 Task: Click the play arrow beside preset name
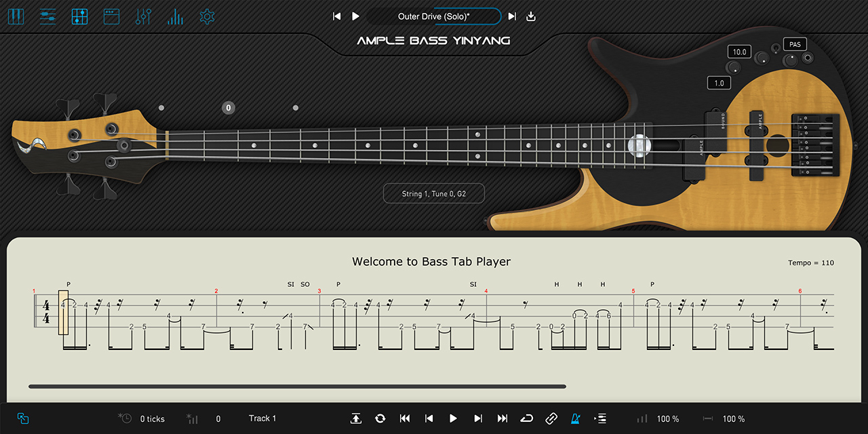(x=355, y=16)
